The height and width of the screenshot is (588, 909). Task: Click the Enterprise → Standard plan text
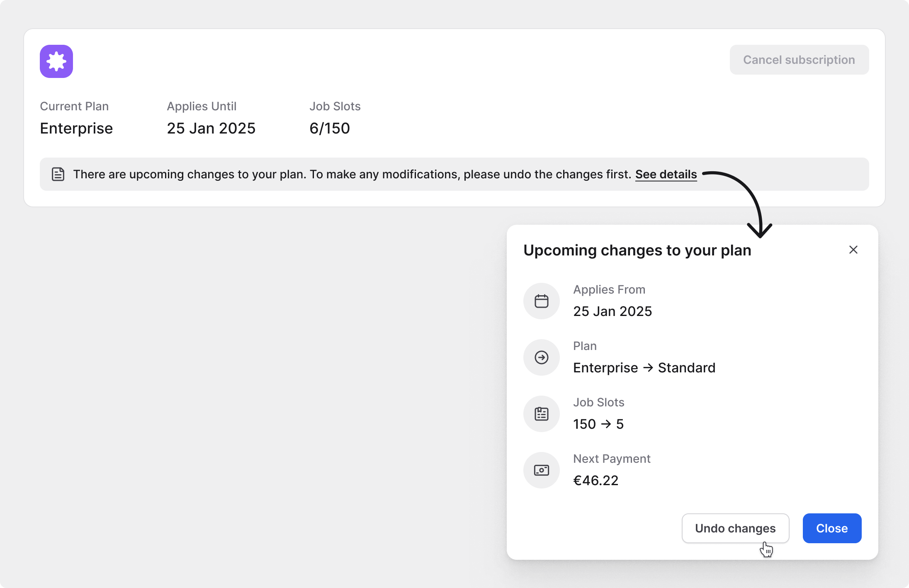click(x=644, y=368)
